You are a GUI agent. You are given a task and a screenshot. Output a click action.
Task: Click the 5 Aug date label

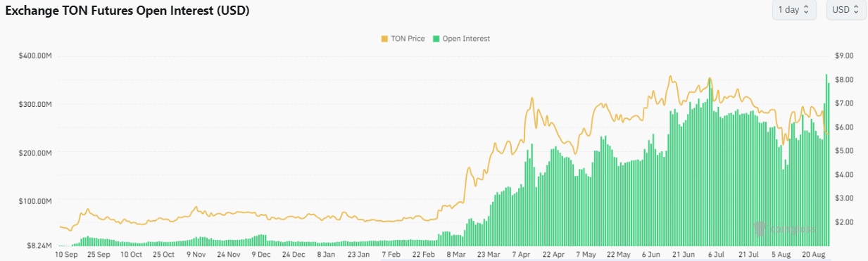(x=781, y=255)
